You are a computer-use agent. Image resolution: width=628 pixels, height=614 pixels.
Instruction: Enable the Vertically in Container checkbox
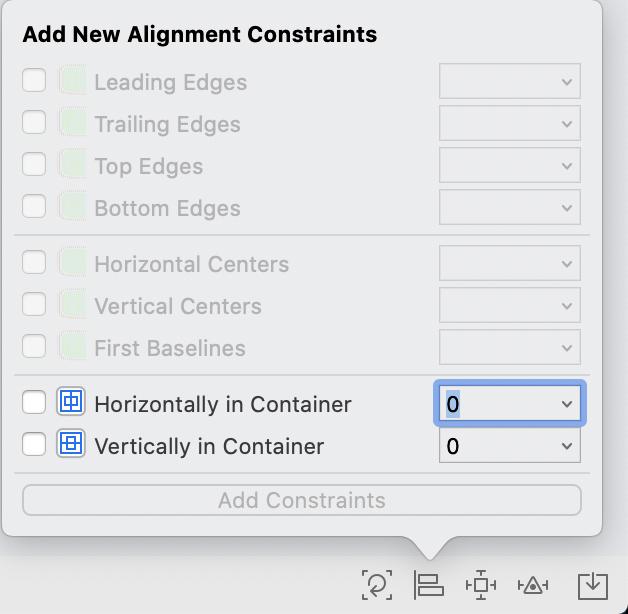[x=34, y=445]
